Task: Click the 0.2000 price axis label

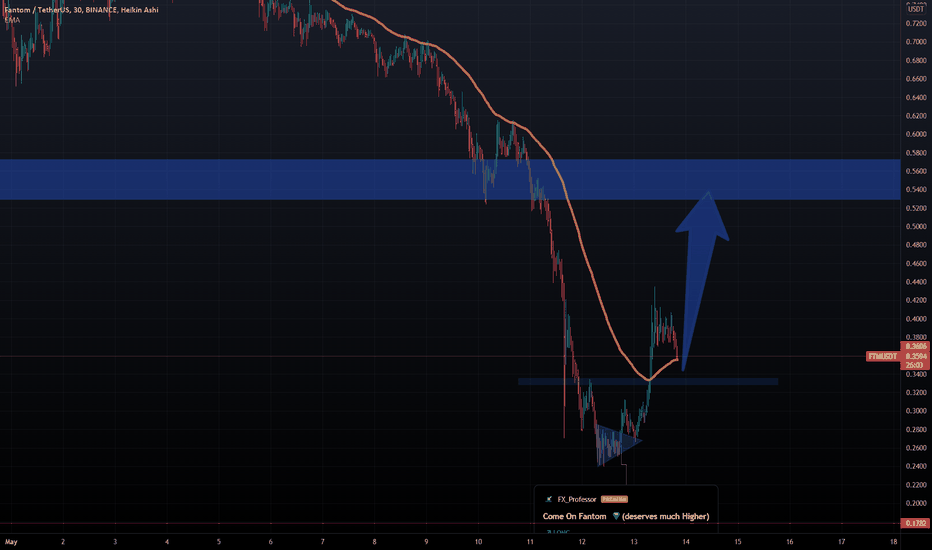Action: [x=916, y=503]
